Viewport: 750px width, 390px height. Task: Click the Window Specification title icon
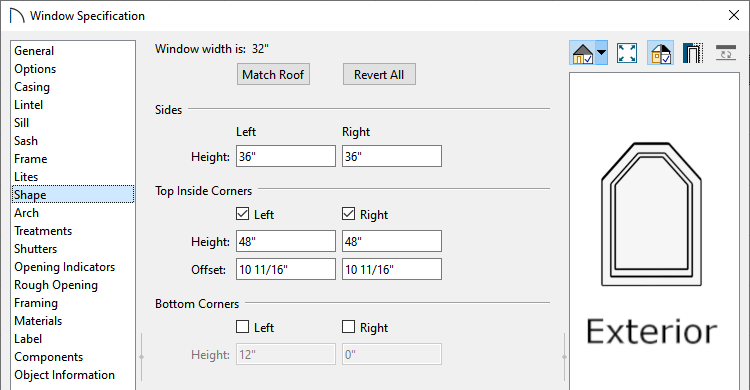coord(17,16)
